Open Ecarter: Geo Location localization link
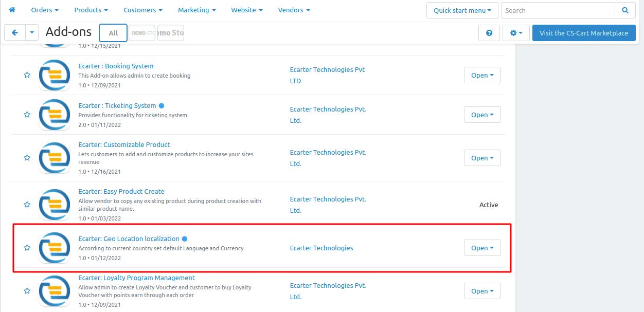The image size is (644, 312). pyautogui.click(x=129, y=238)
